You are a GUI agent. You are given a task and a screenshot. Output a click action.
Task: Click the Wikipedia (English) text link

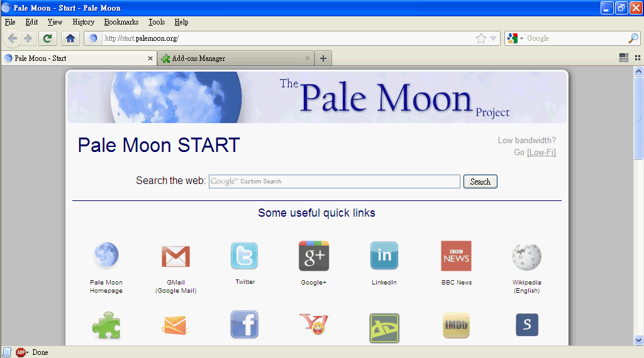(x=526, y=286)
